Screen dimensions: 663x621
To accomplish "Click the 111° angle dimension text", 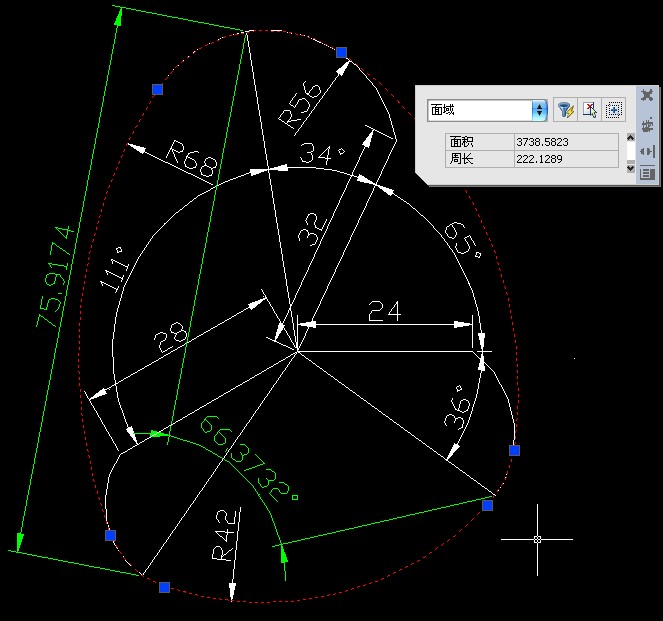I will point(113,270).
